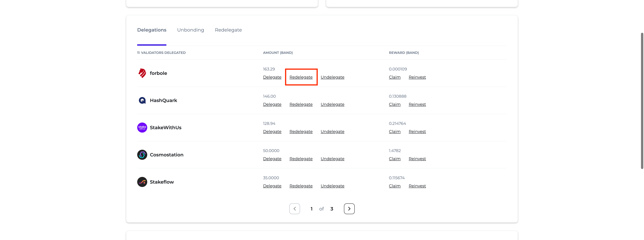Click the Cosmostation validator logo

[x=142, y=155]
